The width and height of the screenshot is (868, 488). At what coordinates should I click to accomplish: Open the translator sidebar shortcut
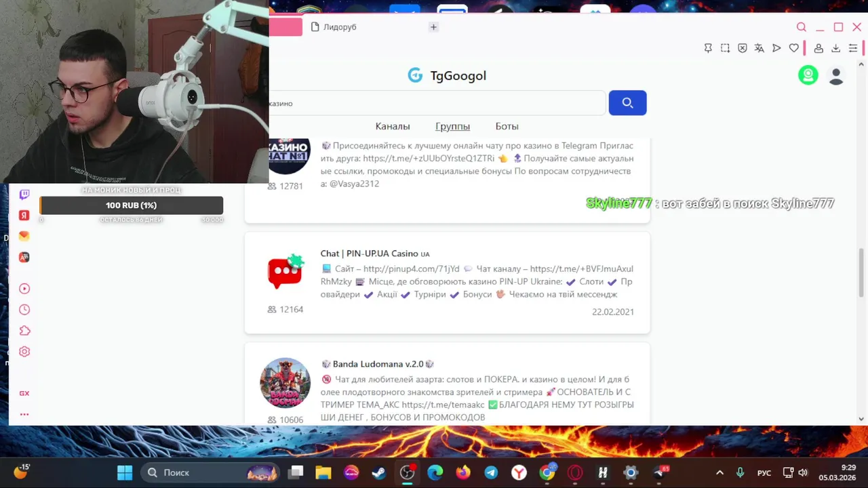tap(24, 257)
